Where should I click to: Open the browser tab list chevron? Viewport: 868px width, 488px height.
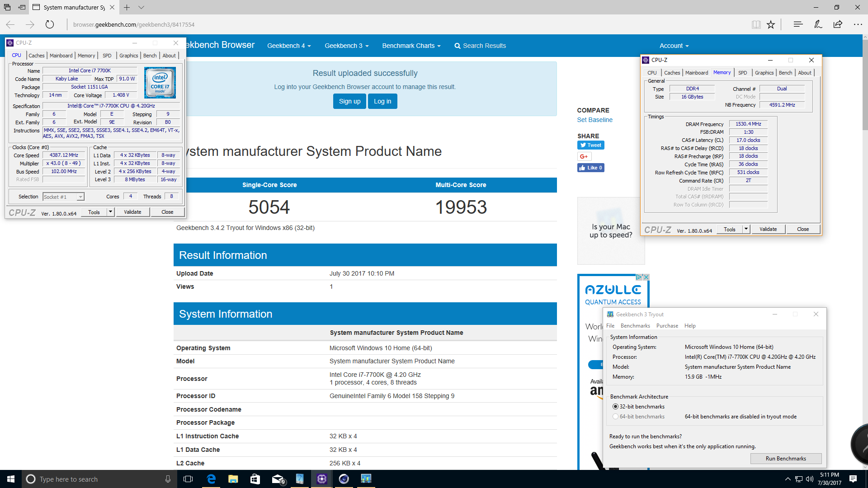click(142, 7)
